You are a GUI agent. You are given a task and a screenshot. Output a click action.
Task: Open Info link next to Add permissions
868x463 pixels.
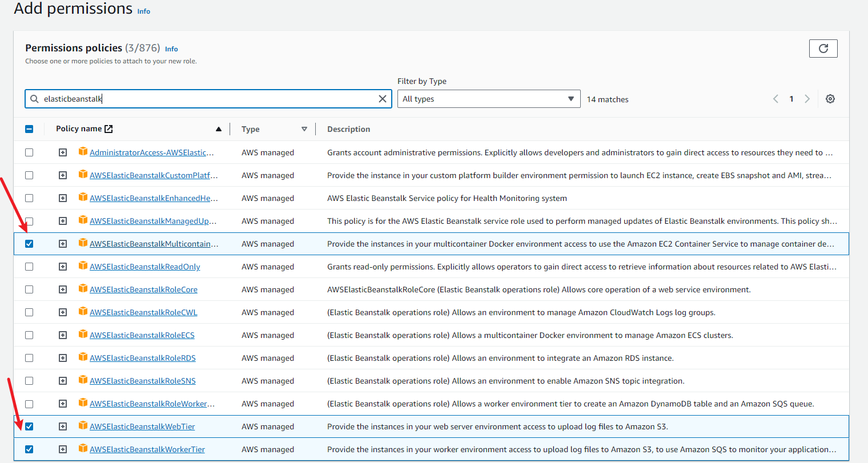tap(144, 11)
